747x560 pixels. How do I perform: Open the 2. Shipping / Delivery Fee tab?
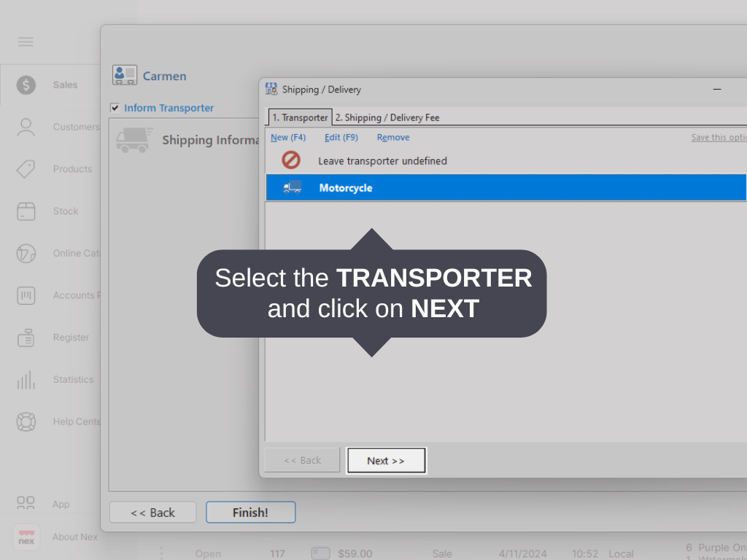[386, 117]
